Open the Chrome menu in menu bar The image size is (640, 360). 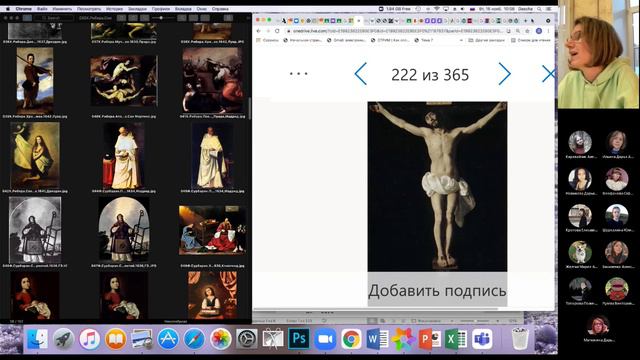tap(24, 9)
